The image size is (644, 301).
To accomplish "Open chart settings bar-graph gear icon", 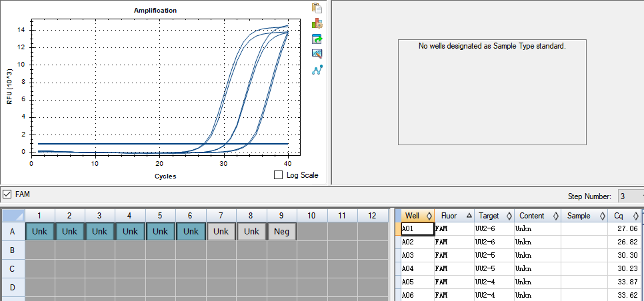I will pos(317,23).
